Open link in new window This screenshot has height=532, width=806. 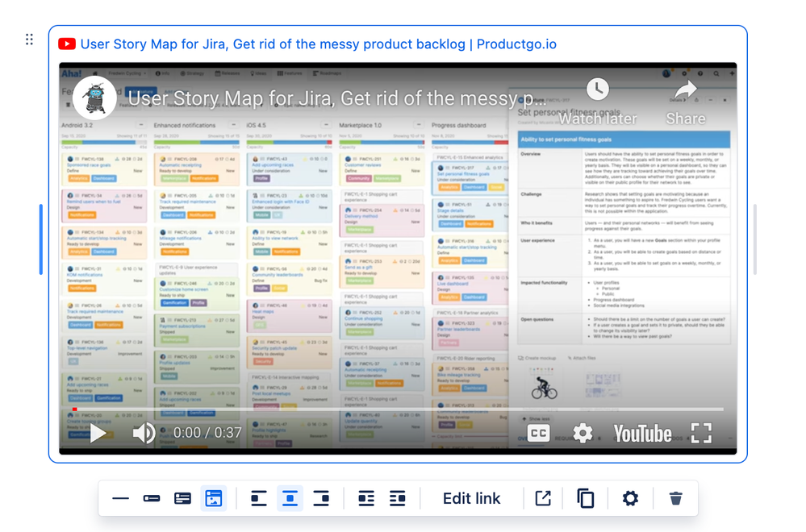tap(543, 499)
